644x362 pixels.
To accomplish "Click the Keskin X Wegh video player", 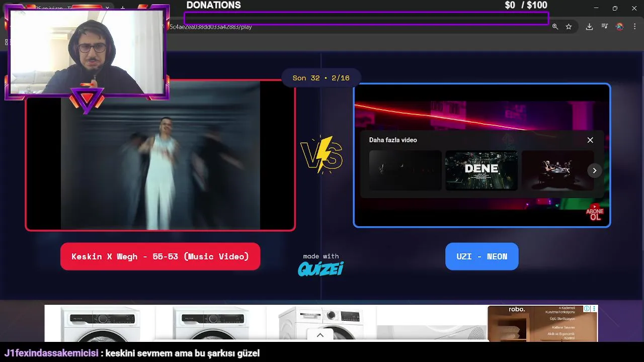I will pyautogui.click(x=160, y=155).
